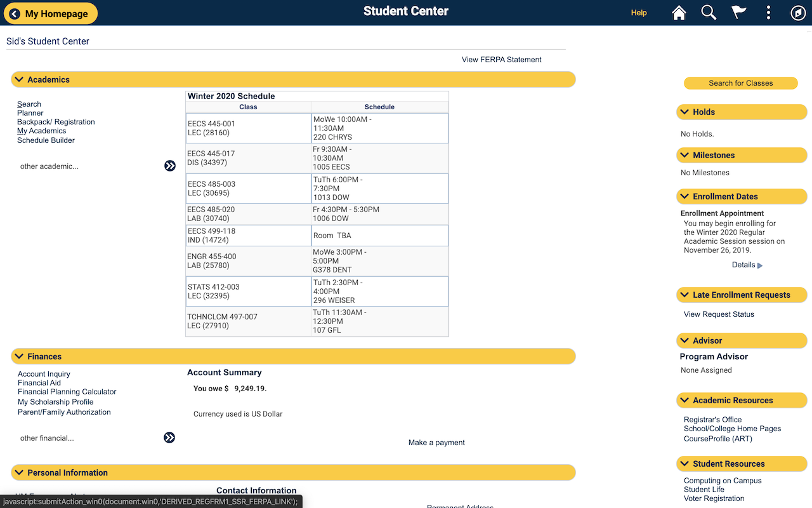Collapse the Personal Information section
This screenshot has width=812, height=508.
[20, 472]
